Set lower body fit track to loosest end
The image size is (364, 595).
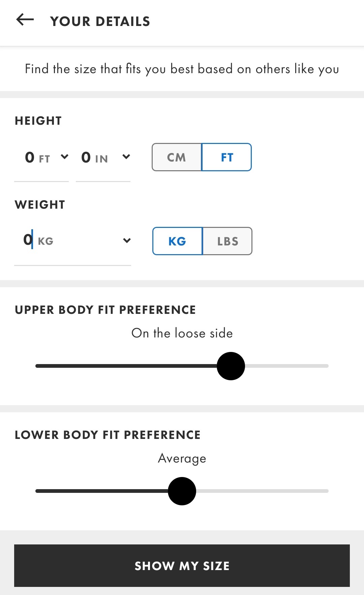(x=327, y=491)
